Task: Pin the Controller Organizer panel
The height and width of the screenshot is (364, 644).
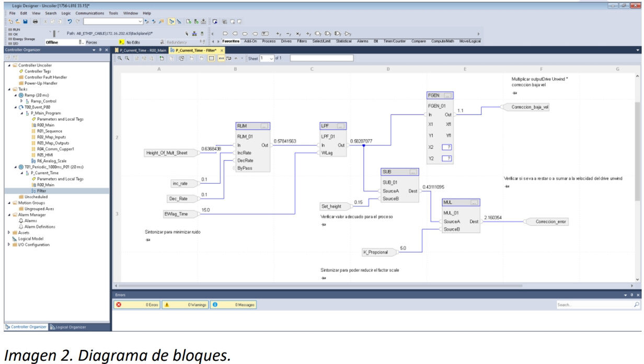Action: tap(100, 50)
